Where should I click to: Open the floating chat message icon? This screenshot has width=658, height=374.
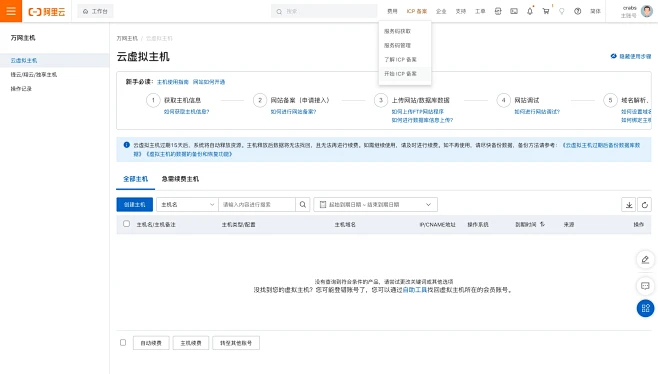(645, 286)
